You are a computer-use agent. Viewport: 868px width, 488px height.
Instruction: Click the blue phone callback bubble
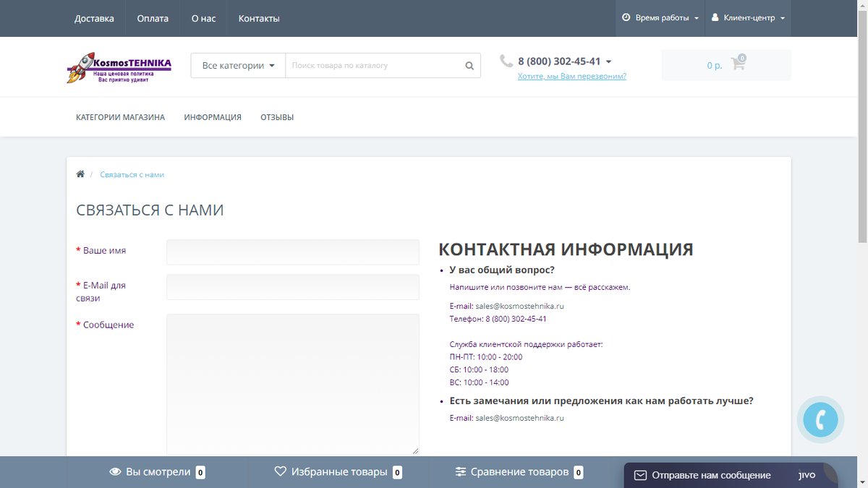(820, 420)
